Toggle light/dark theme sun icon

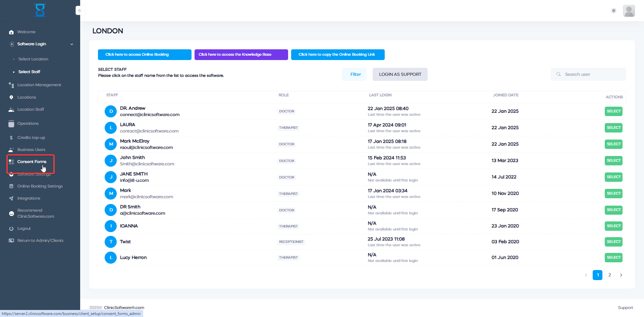tap(613, 11)
